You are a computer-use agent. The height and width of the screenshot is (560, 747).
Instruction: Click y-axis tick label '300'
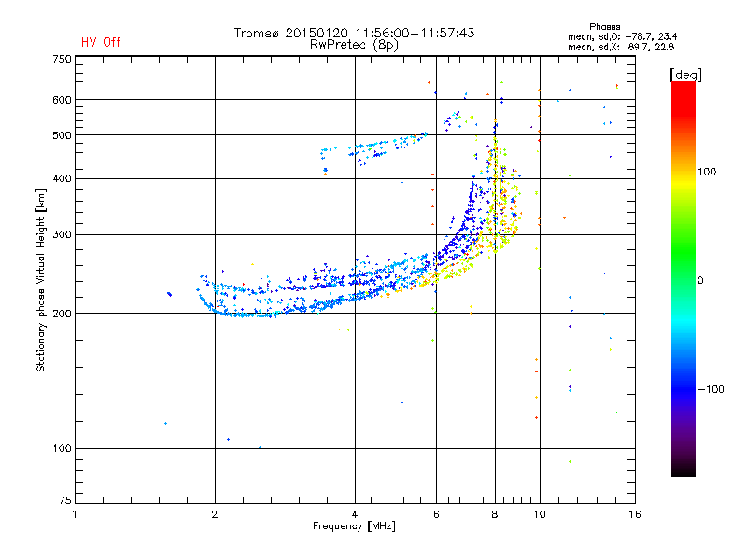coord(62,235)
